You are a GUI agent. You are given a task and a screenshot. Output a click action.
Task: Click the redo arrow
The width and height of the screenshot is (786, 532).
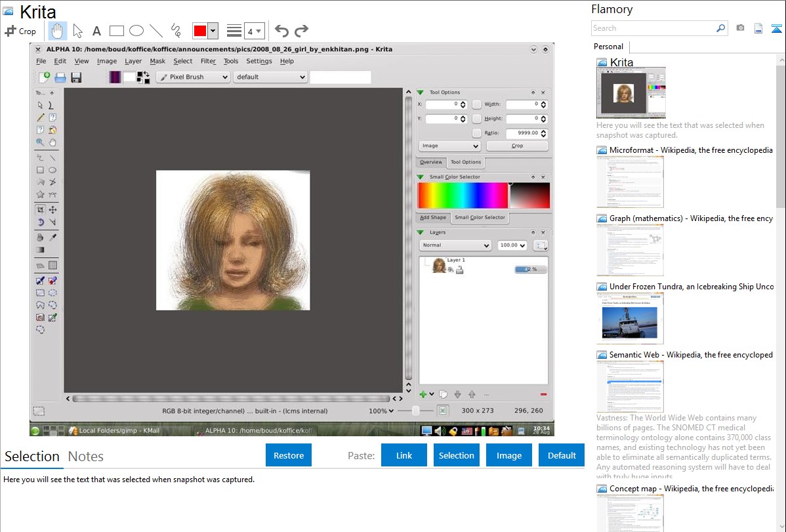301,31
